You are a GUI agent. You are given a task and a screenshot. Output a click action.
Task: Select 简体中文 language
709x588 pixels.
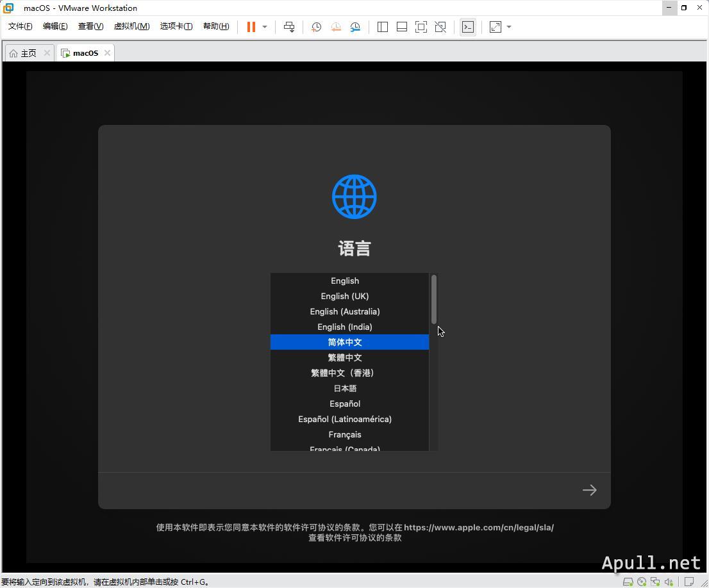[x=349, y=342]
